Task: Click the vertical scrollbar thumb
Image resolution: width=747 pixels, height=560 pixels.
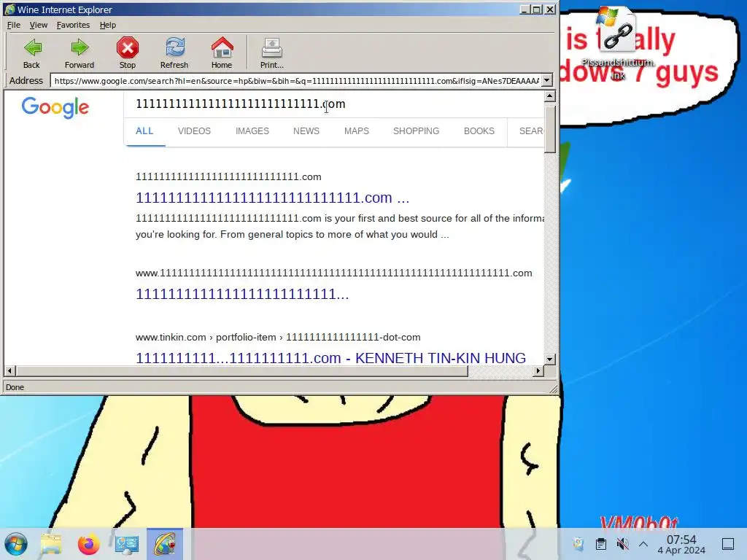Action: click(x=549, y=128)
